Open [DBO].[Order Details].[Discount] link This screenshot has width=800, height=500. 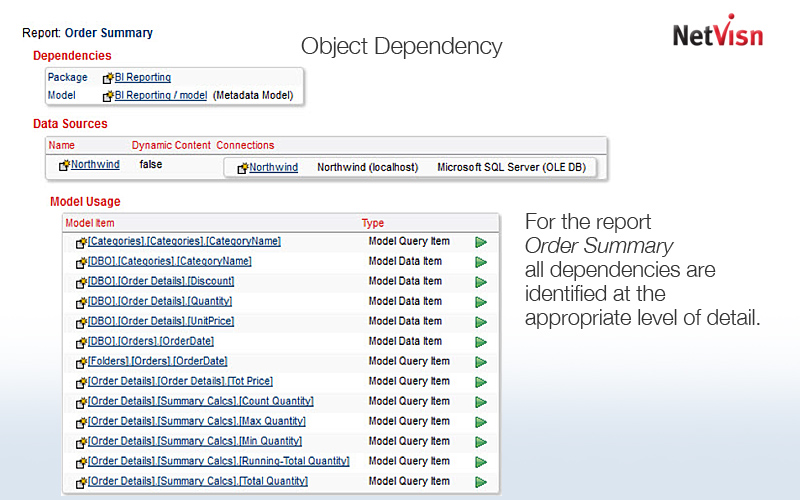coord(161,281)
